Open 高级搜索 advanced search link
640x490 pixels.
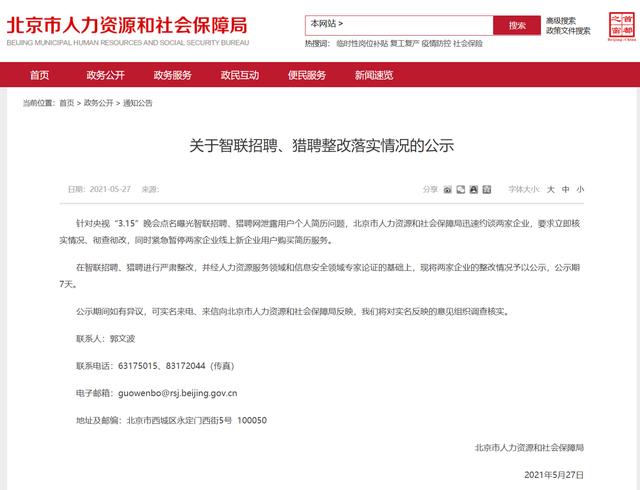click(x=561, y=20)
